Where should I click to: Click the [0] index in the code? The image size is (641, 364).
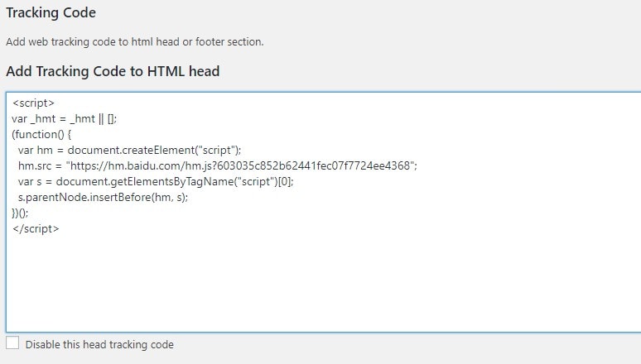pos(284,181)
